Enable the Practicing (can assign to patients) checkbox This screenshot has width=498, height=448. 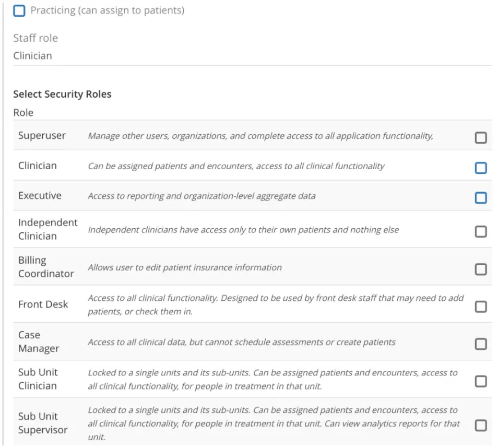tap(20, 9)
